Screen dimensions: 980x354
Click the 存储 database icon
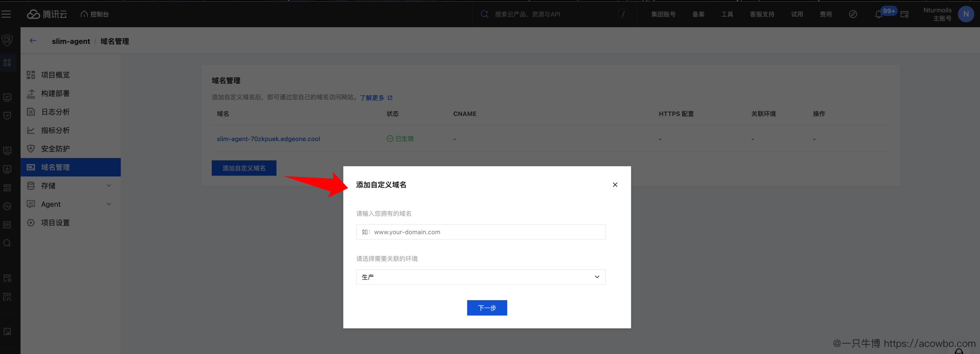[31, 186]
